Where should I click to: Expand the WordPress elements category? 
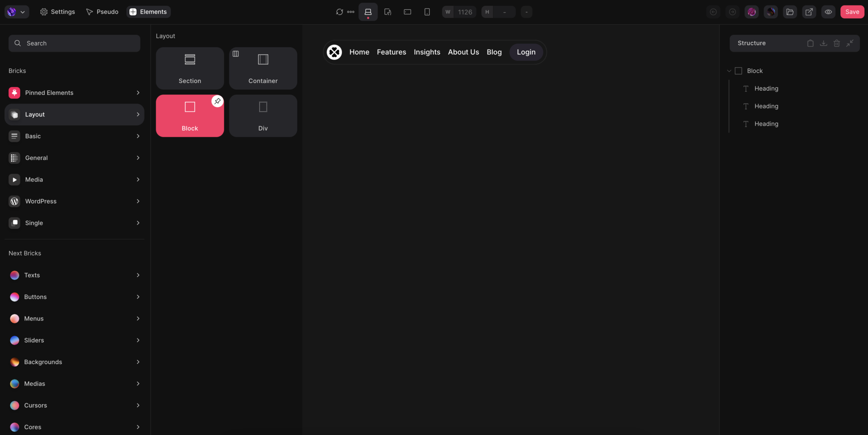(74, 201)
